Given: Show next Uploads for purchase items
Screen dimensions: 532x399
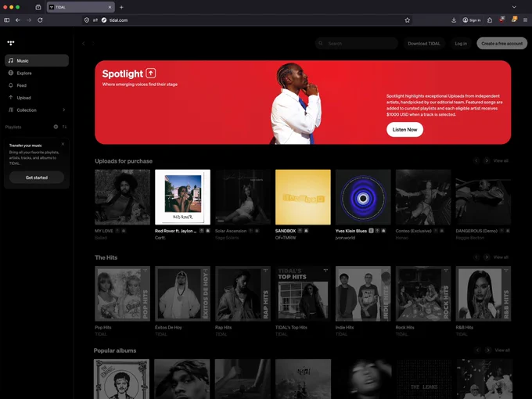Looking at the screenshot, I should [x=487, y=160].
